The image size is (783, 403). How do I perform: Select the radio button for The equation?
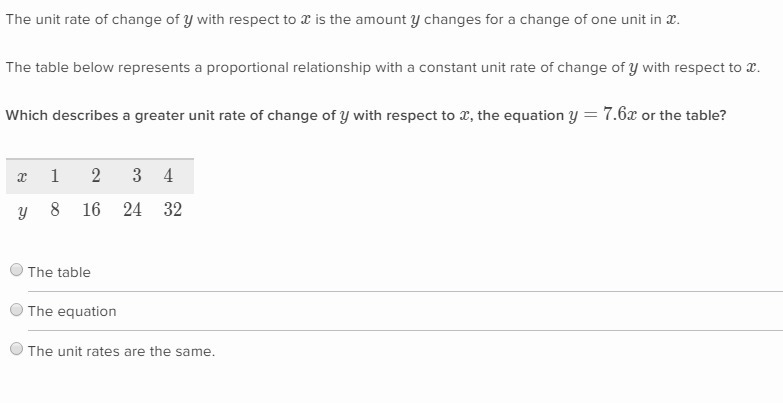(x=16, y=310)
